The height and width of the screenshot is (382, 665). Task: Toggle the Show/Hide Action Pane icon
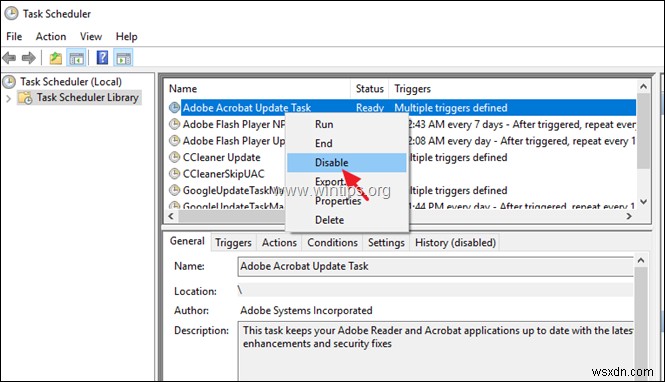[123, 58]
